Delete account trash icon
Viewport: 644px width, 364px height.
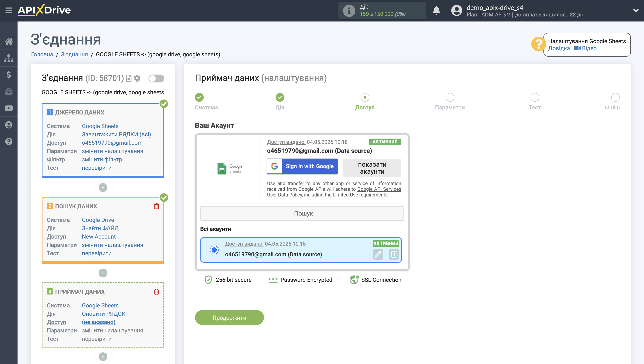pyautogui.click(x=393, y=254)
